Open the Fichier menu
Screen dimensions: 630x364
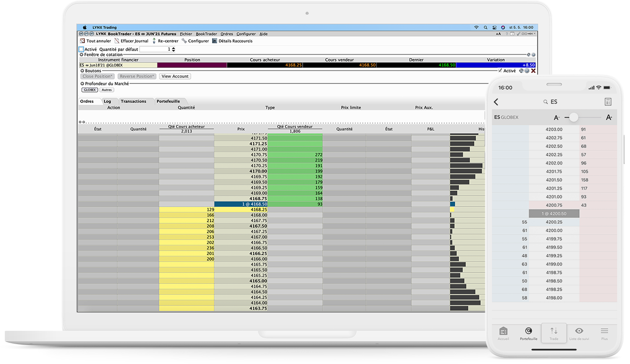tap(186, 34)
